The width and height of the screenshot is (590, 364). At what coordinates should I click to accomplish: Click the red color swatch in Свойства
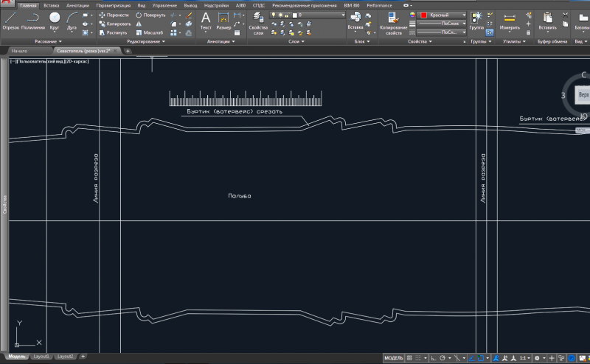(x=423, y=15)
